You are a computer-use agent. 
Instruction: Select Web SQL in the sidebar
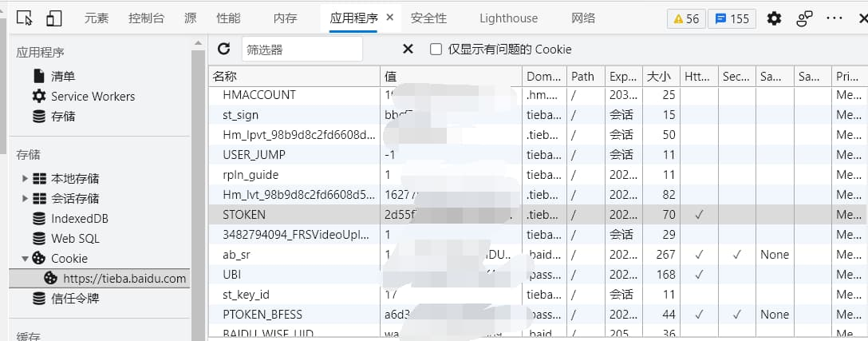pyautogui.click(x=75, y=239)
